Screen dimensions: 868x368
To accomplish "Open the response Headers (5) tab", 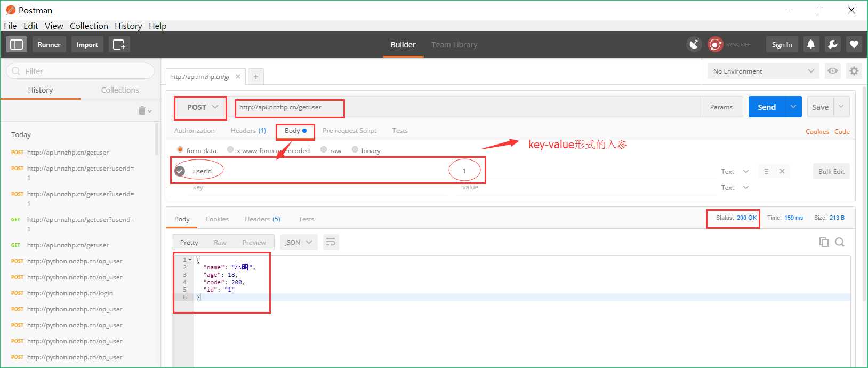I will (x=262, y=219).
